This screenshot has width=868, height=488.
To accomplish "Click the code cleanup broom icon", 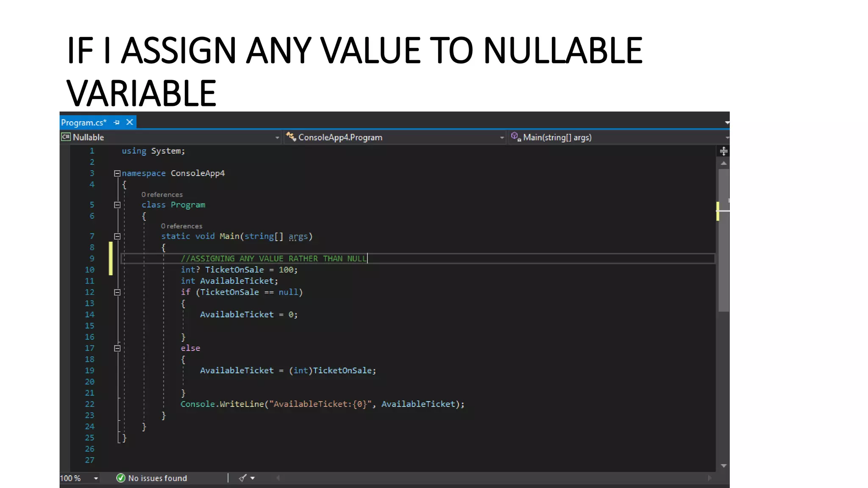I will click(242, 478).
